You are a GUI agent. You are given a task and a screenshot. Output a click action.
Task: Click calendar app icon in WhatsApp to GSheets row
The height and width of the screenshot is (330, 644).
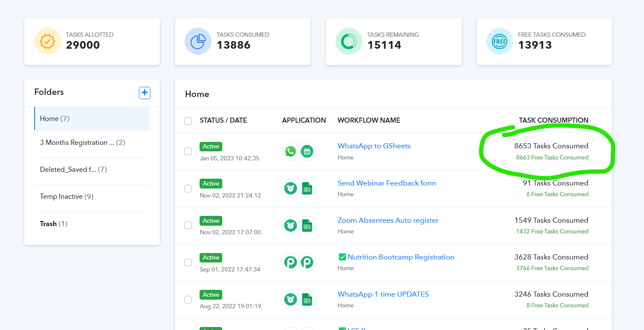(x=307, y=151)
